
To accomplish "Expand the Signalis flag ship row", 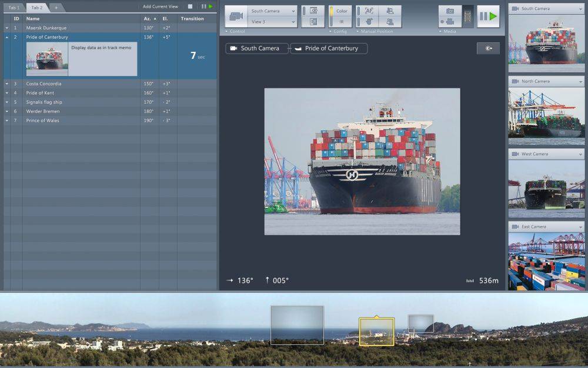I will pyautogui.click(x=6, y=102).
